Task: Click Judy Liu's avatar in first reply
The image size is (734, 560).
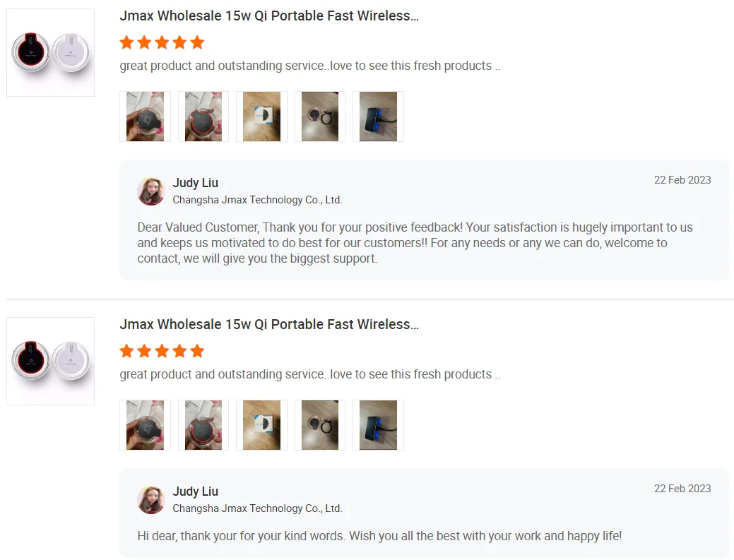Action: coord(151,191)
